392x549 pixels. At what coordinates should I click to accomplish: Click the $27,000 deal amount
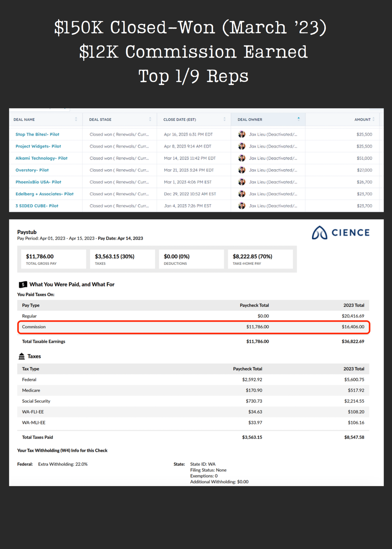(x=364, y=170)
